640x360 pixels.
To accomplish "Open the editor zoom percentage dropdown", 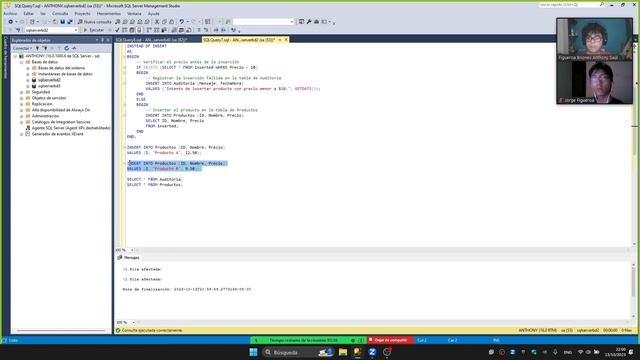I will [132, 250].
